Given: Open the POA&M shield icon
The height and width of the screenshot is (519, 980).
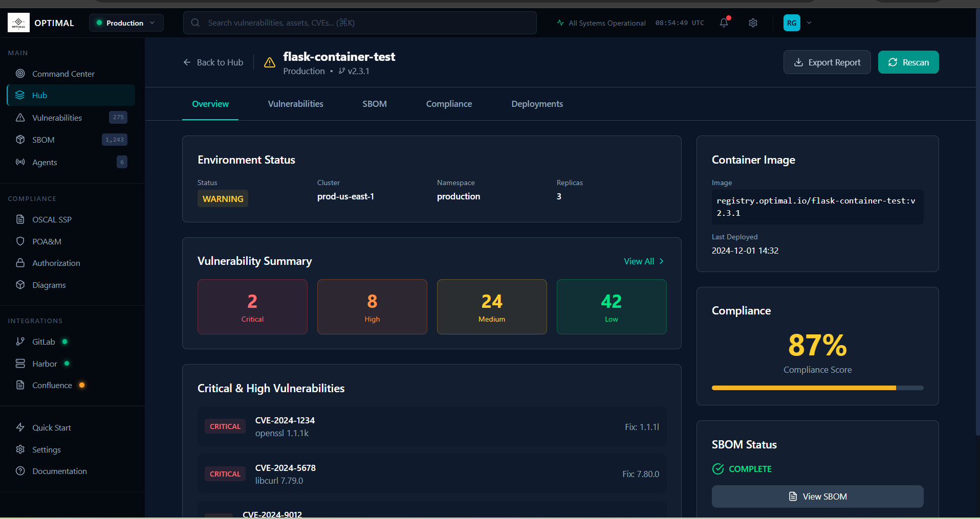Looking at the screenshot, I should pyautogui.click(x=20, y=241).
